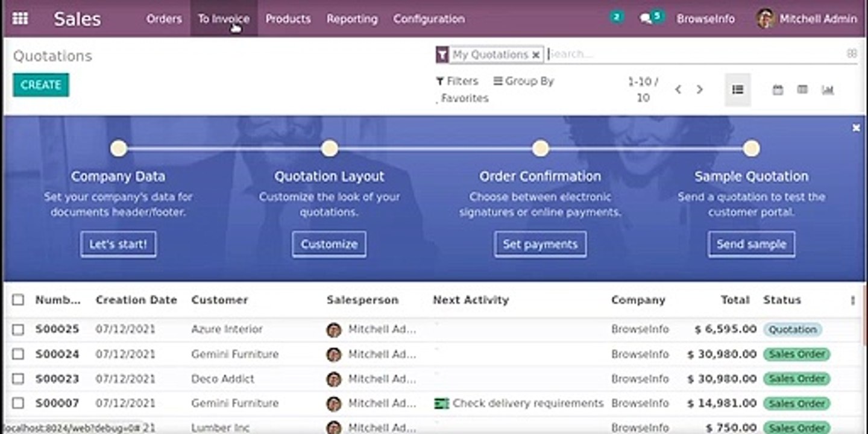
Task: Click the search options toggle icon at the right of the search box
Action: [x=852, y=54]
